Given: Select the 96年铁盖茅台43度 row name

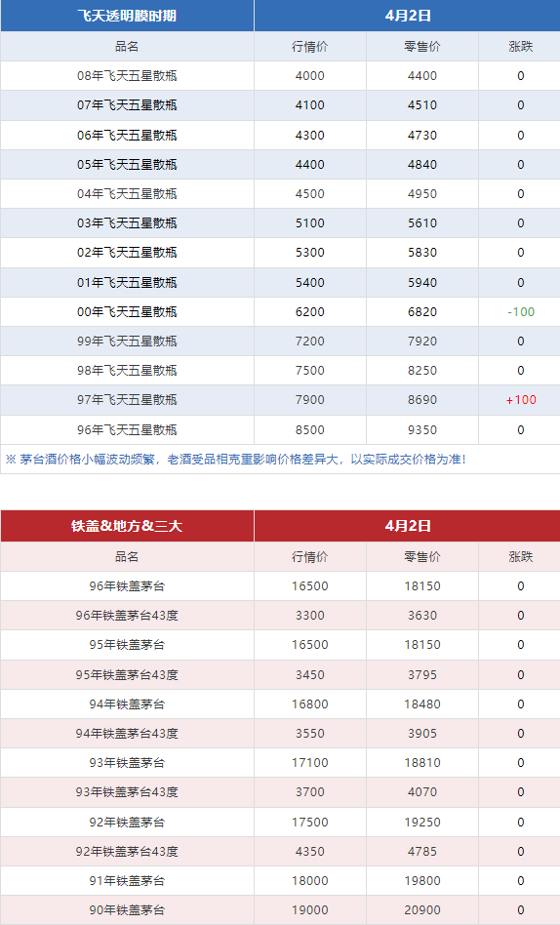Looking at the screenshot, I should [127, 616].
